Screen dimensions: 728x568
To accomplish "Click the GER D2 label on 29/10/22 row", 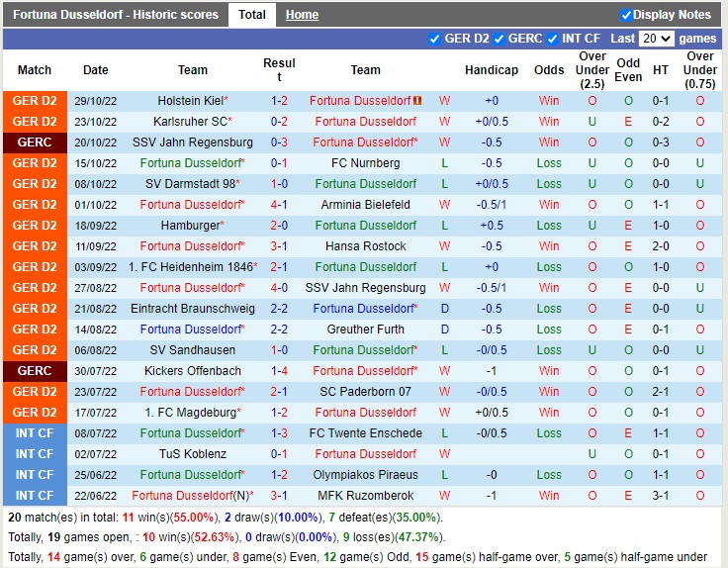I will [x=35, y=101].
